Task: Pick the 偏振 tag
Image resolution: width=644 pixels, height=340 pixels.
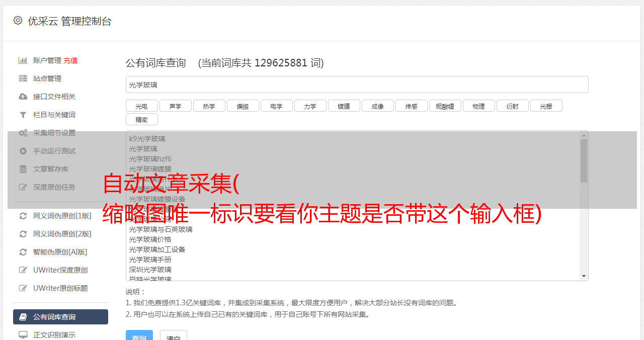Action: pyautogui.click(x=243, y=106)
